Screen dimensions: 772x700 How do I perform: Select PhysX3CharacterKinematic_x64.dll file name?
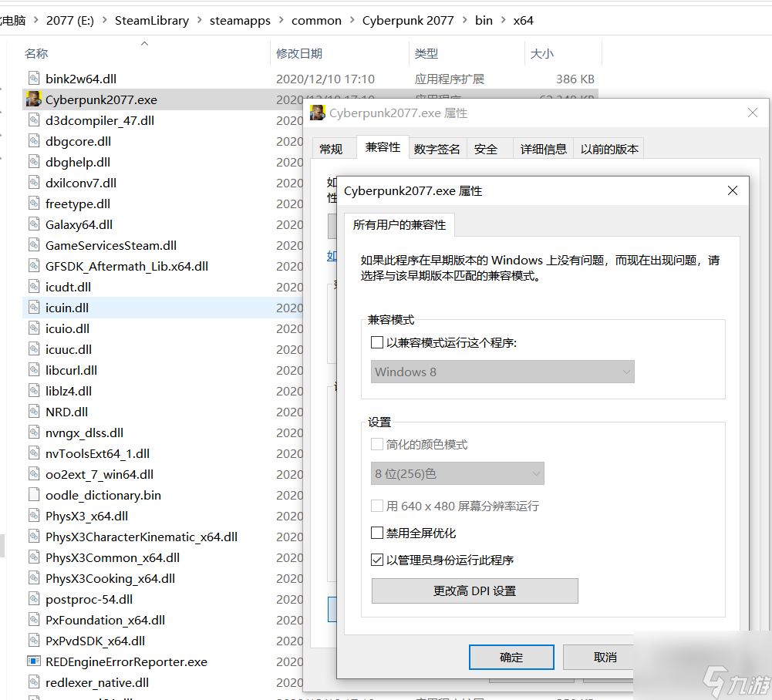click(141, 537)
